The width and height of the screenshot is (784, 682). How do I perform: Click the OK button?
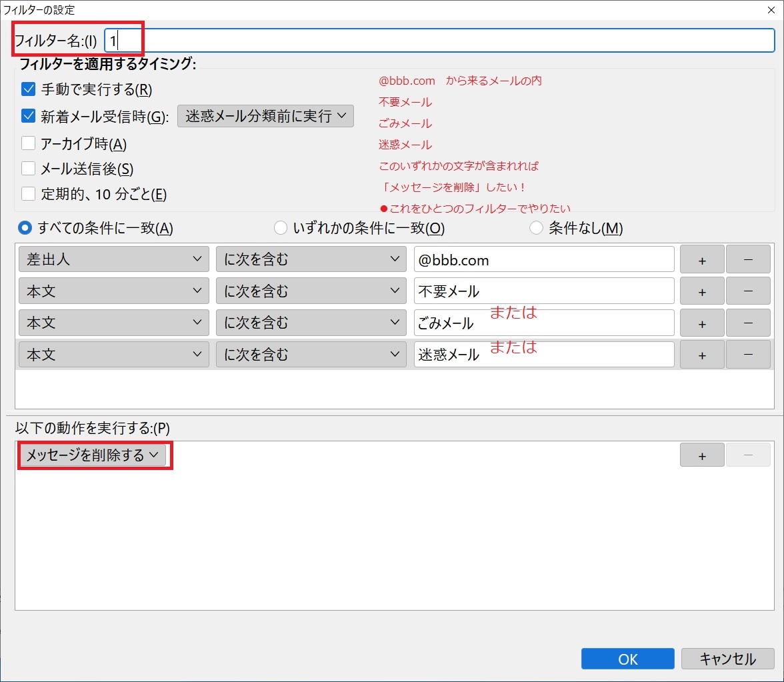tap(627, 659)
